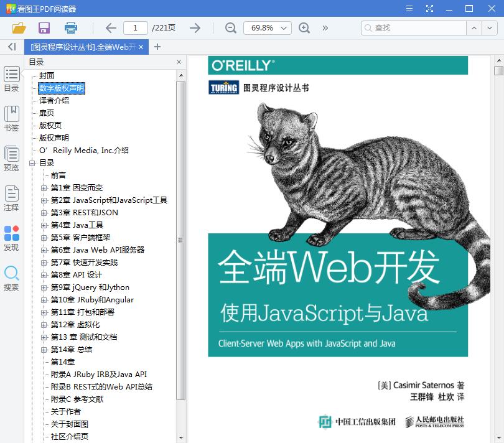
Task: Expand 第6章 Java Web API服务器
Action: (44, 250)
